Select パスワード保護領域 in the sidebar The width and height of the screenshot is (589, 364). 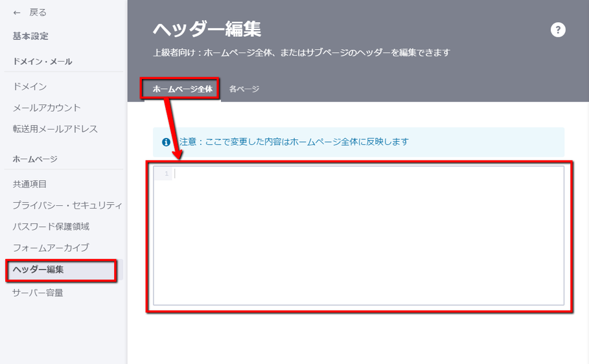coord(51,227)
